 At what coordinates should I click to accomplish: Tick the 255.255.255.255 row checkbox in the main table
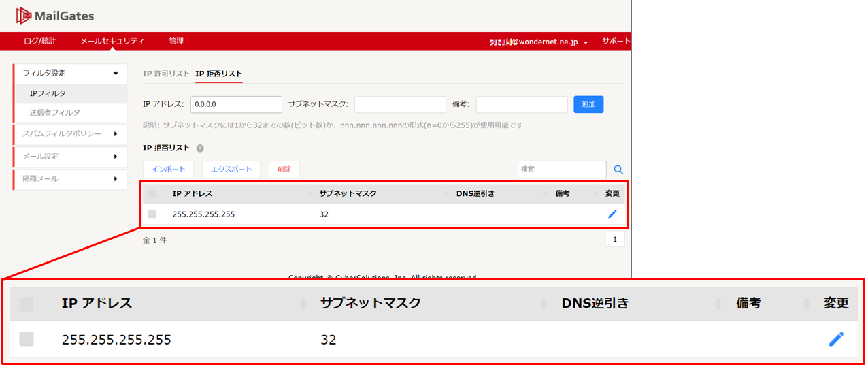click(x=152, y=214)
